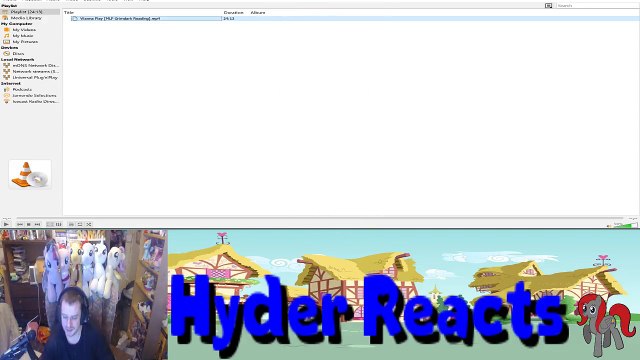
Task: Click the My Computer section header
Action: coord(16,24)
